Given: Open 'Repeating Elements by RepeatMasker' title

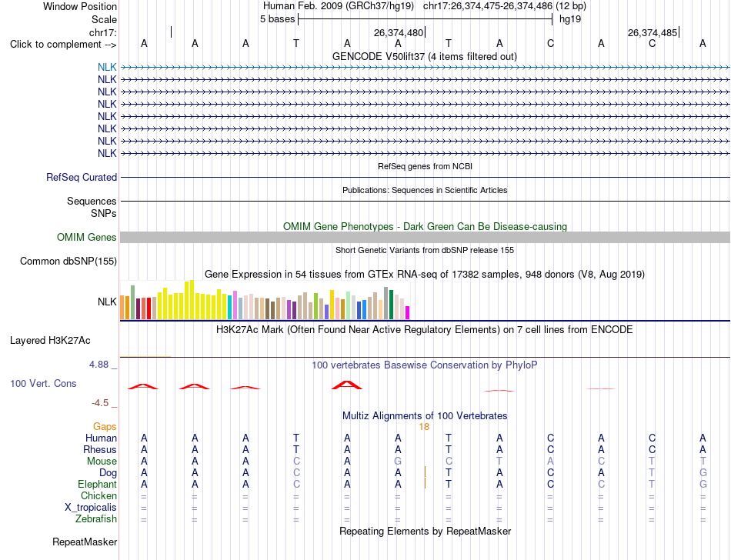Looking at the screenshot, I should (x=426, y=532).
